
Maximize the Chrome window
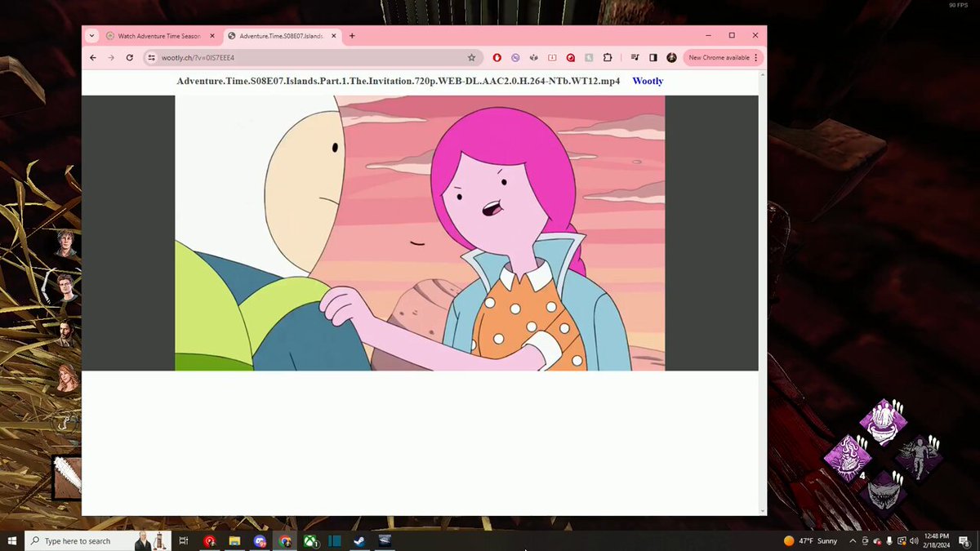[x=732, y=35]
